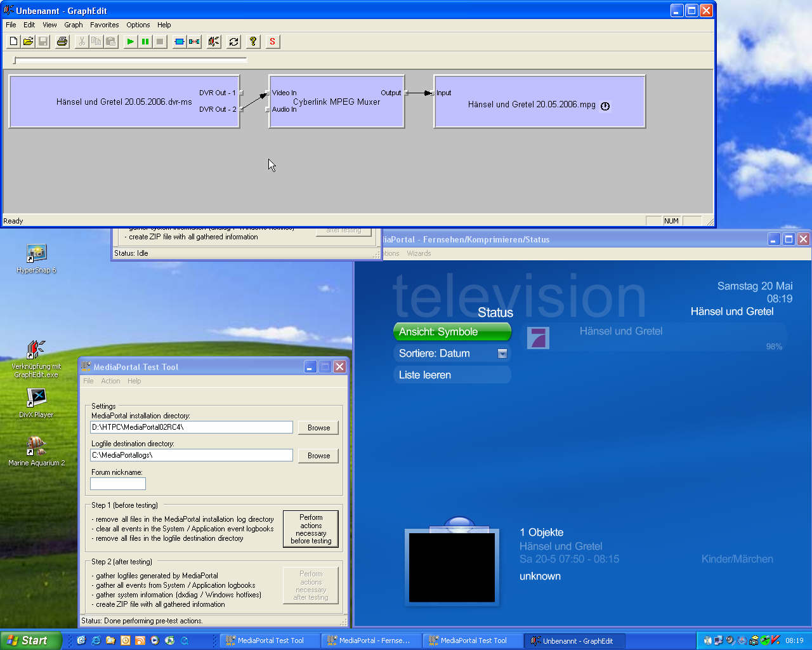Click the Ansicht: Symbole button in MediaPortal
Screen dimensions: 812x650
tap(452, 332)
